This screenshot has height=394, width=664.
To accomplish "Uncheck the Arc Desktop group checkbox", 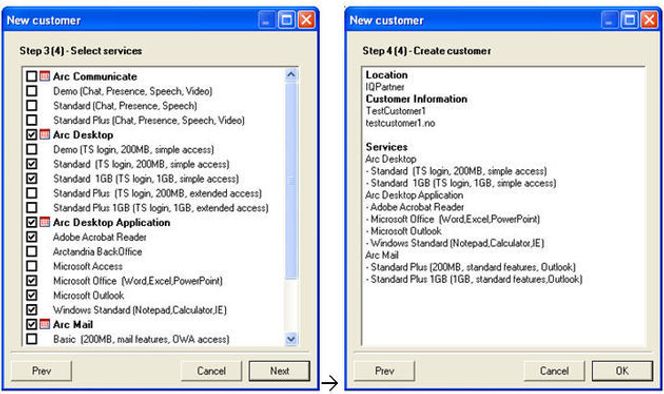I will pyautogui.click(x=31, y=135).
